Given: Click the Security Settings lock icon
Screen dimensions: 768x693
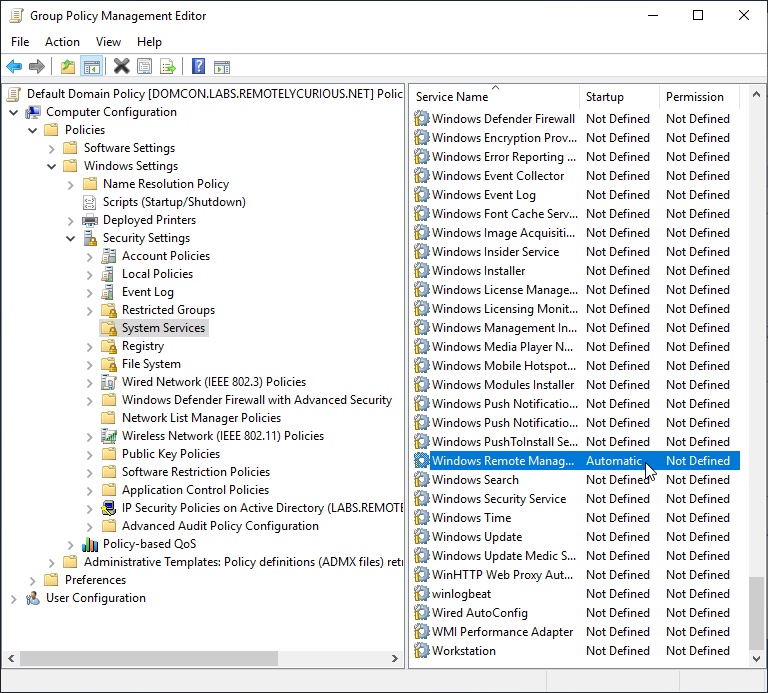Looking at the screenshot, I should [90, 238].
